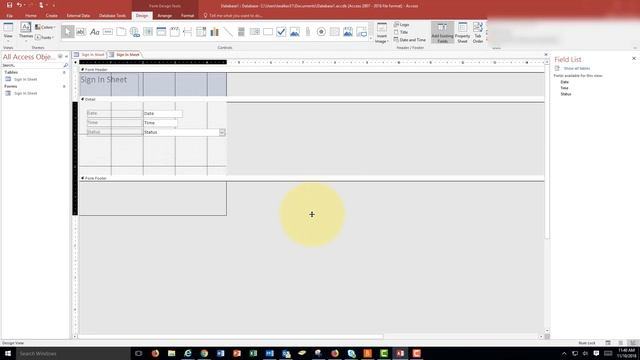Viewport: 640px width, 360px height.
Task: Pick the Toggle Button control icon
Action: (x=241, y=32)
